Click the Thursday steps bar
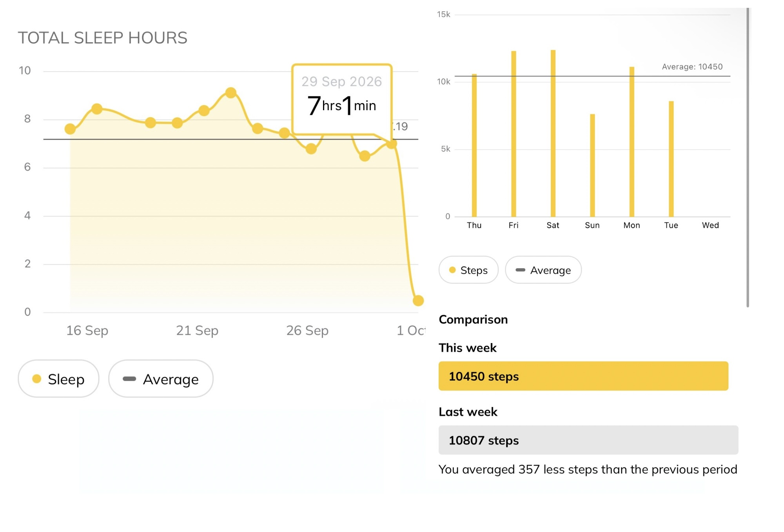This screenshot has height=532, width=784. [x=474, y=145]
